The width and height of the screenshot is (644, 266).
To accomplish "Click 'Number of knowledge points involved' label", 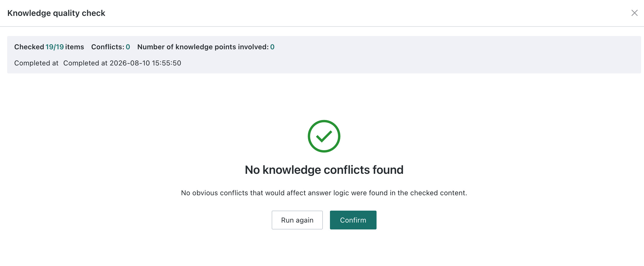I will click(203, 47).
